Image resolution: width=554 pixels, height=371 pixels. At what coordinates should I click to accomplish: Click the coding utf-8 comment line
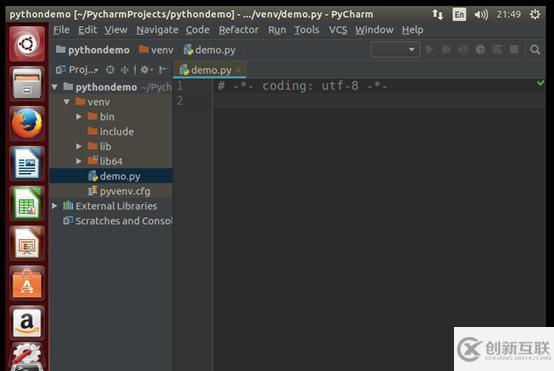tap(302, 86)
